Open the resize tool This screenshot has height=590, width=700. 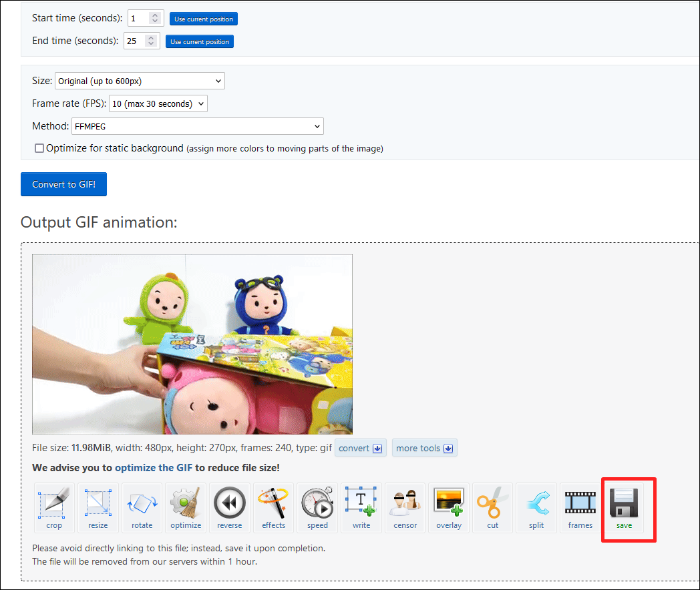[x=98, y=507]
